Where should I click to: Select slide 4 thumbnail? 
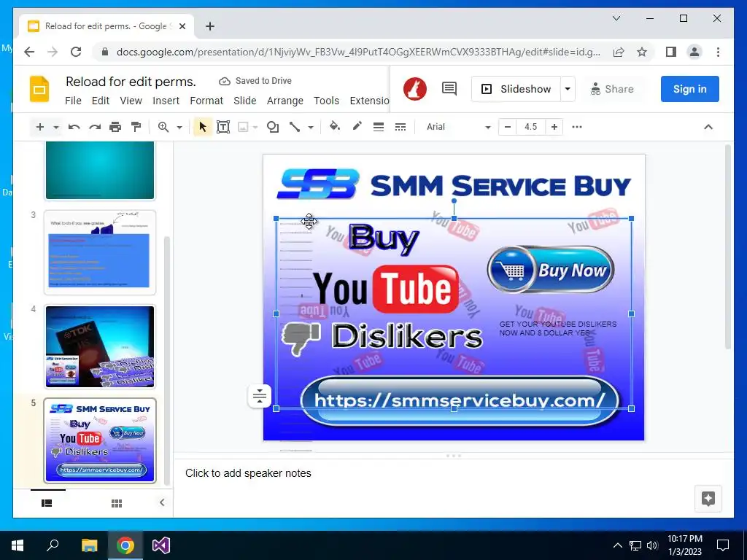click(99, 346)
